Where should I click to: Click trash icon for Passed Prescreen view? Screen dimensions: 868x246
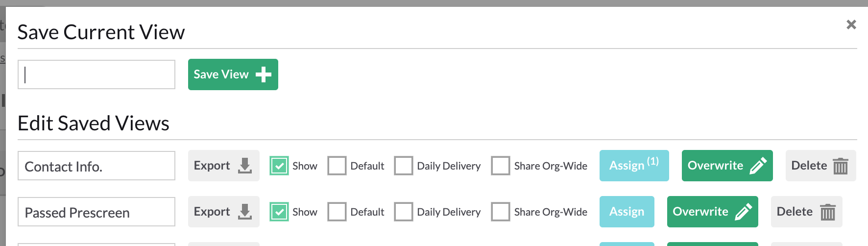(828, 212)
